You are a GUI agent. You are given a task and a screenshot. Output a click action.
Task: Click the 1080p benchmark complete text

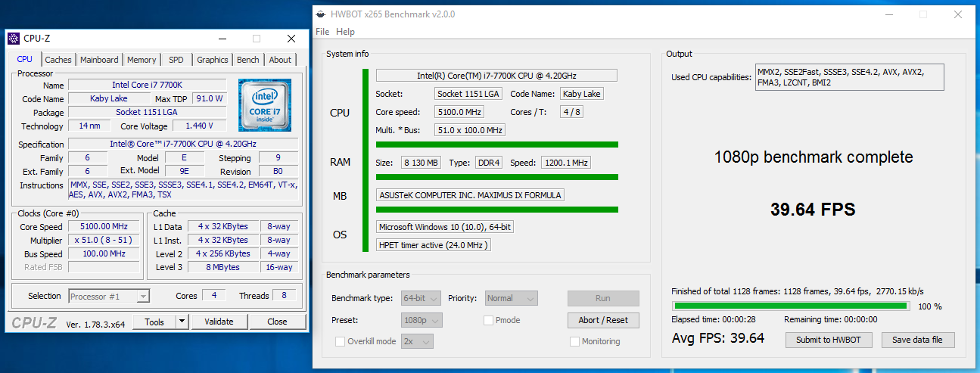point(814,157)
